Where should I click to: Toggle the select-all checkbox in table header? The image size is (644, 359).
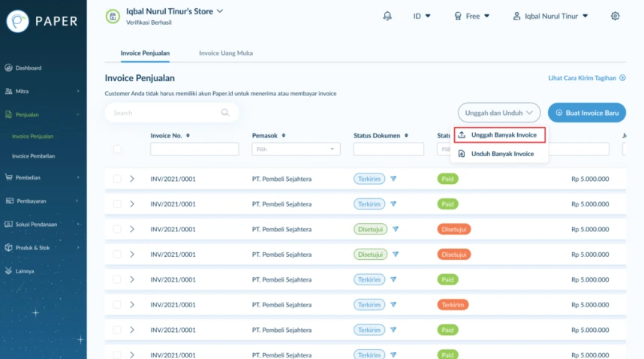(117, 149)
